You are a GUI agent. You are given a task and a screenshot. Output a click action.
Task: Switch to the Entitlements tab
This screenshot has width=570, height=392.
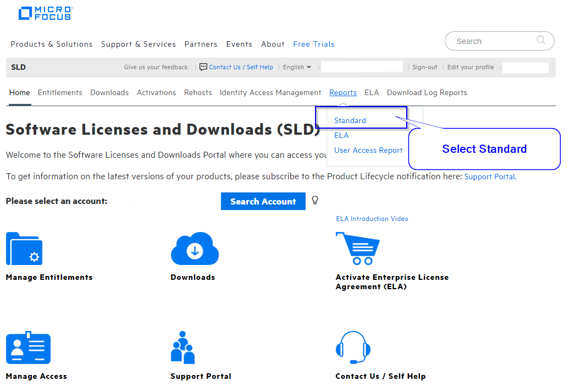click(x=60, y=93)
